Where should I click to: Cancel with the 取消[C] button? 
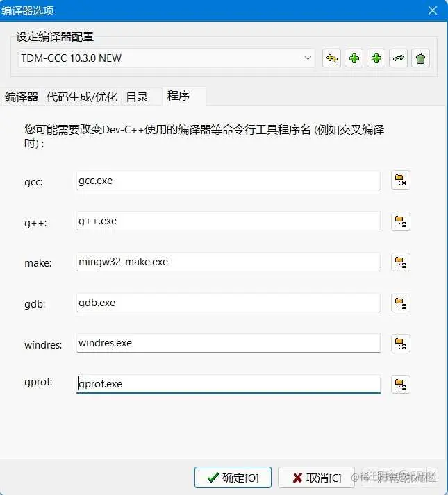click(x=316, y=478)
